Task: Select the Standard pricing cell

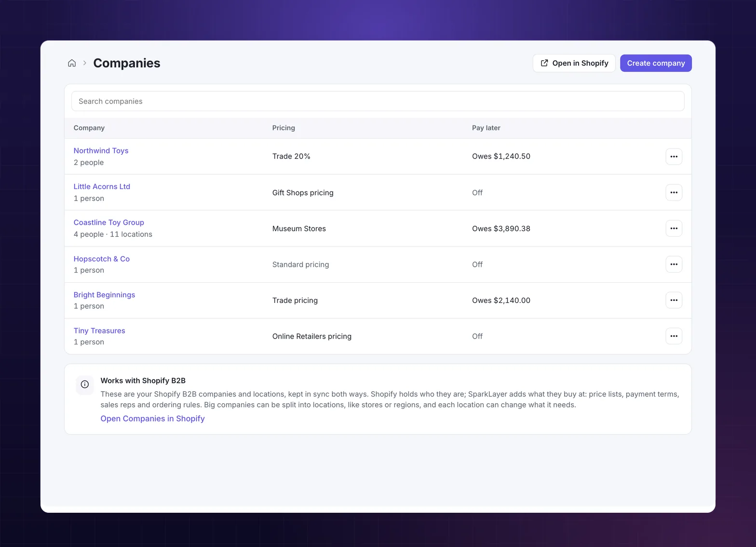Action: click(300, 264)
